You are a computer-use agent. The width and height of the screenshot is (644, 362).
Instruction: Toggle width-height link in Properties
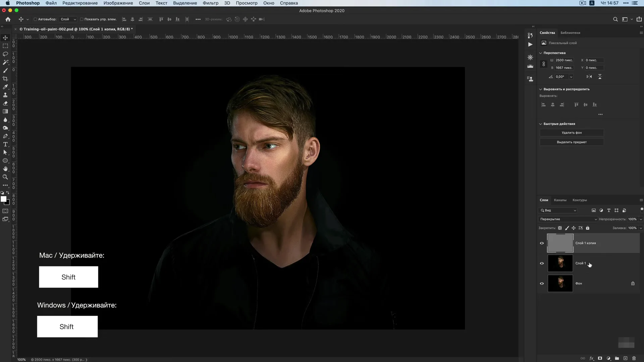544,64
